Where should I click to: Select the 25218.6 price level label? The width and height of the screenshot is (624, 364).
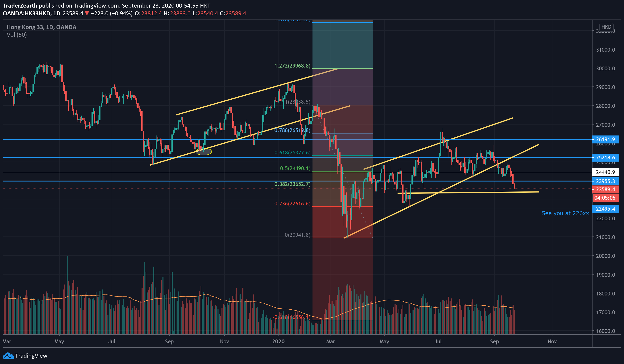(605, 157)
